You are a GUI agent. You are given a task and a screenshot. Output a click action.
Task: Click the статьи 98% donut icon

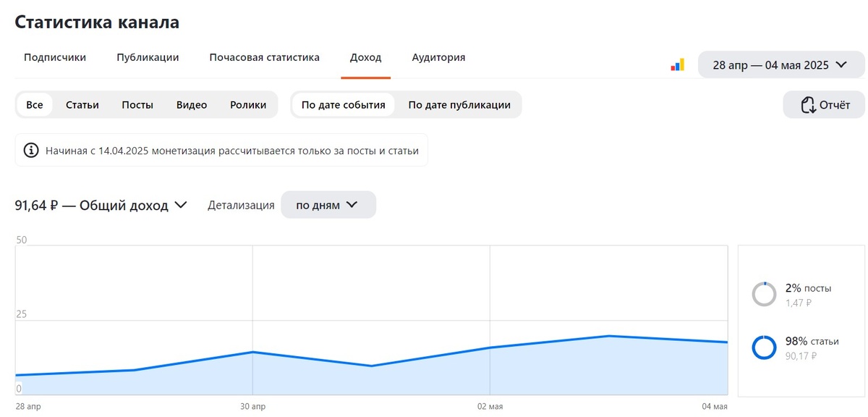764,347
